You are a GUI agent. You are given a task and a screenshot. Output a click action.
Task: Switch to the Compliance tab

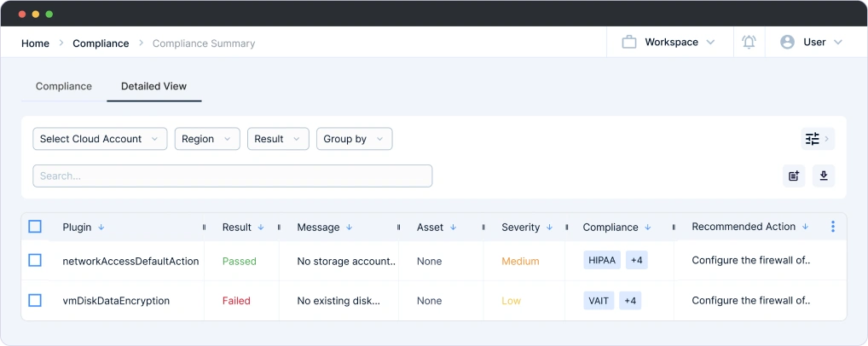tap(64, 86)
